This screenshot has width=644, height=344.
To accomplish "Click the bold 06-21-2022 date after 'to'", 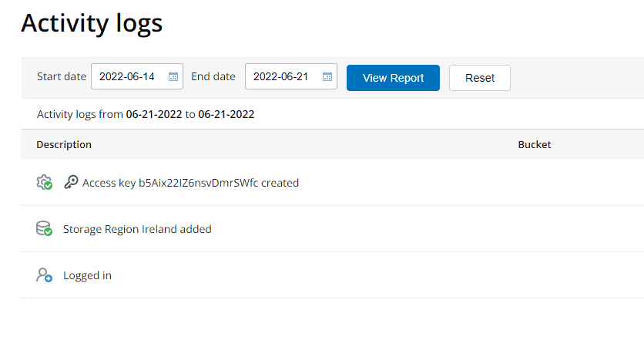I will coord(226,114).
